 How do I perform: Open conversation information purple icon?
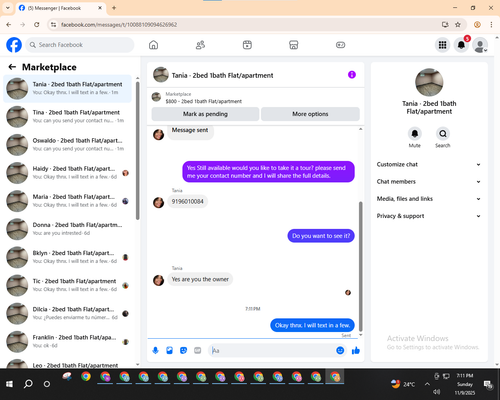click(x=352, y=75)
